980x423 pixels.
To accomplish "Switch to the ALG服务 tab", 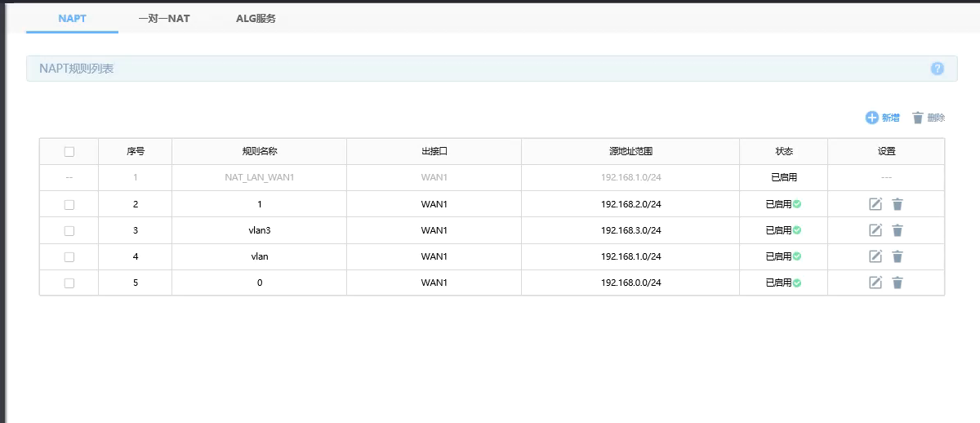I will coord(256,18).
